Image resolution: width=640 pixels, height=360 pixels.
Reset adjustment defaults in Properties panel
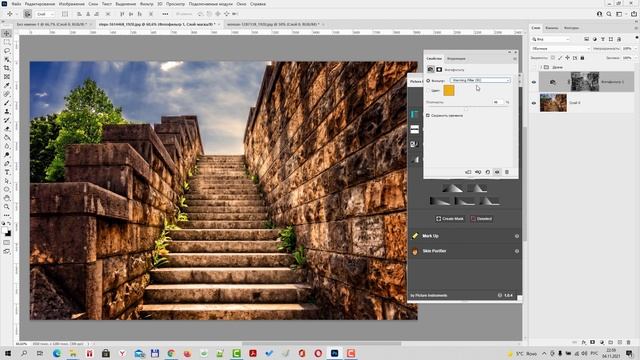click(487, 172)
